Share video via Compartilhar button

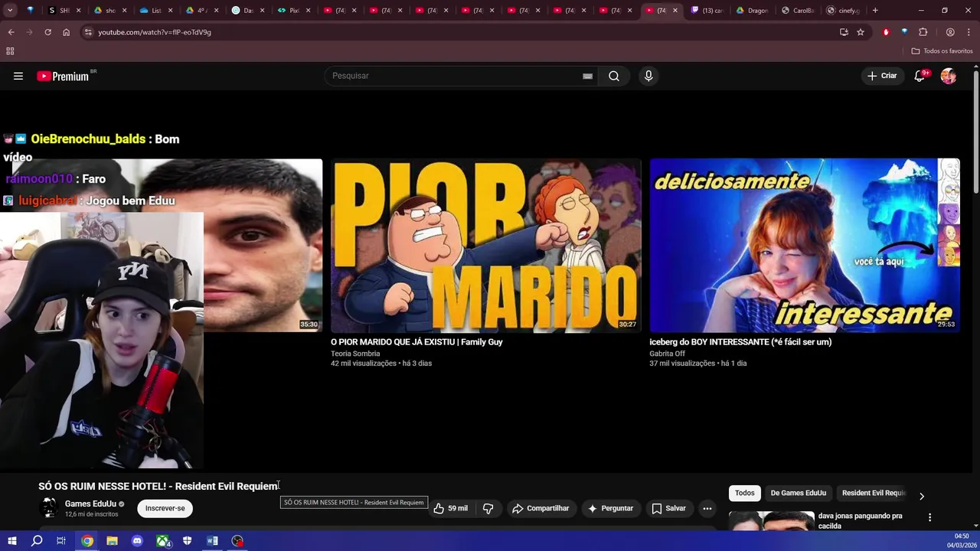click(x=541, y=508)
